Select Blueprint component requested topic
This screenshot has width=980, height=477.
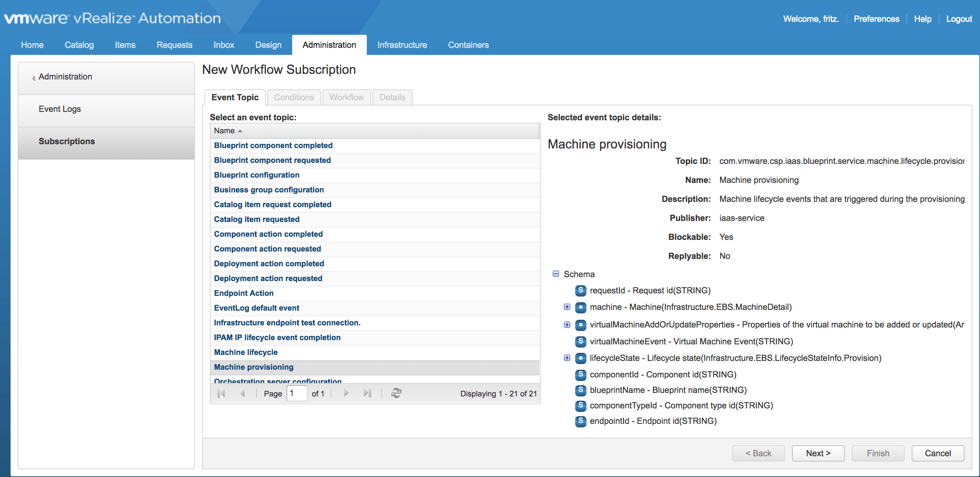tap(375, 160)
